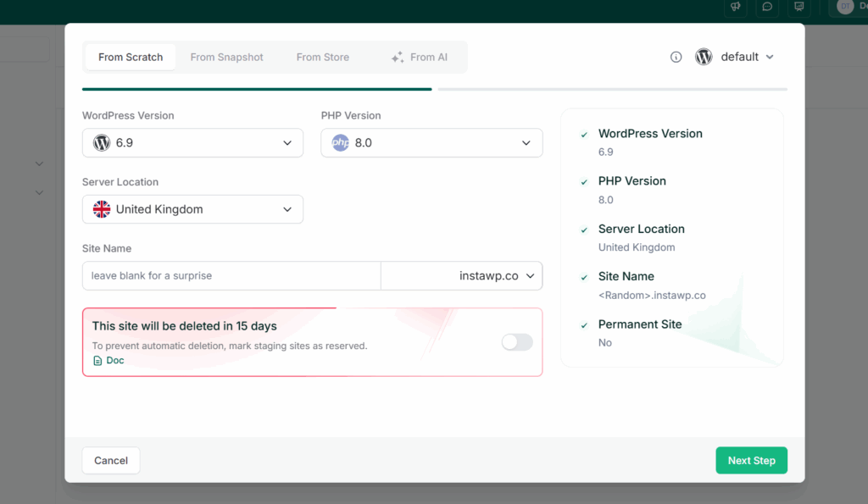Image resolution: width=868 pixels, height=504 pixels.
Task: Click the document icon next to Doc
Action: [x=96, y=360]
